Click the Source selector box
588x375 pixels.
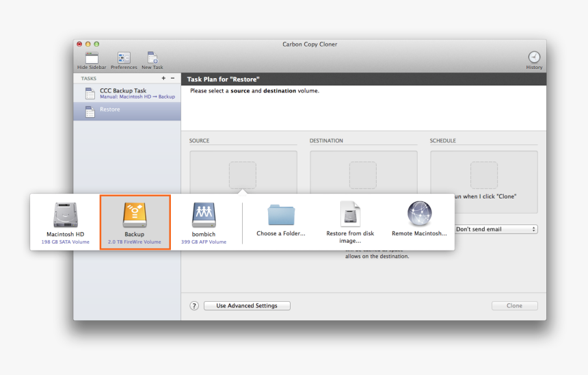[243, 175]
